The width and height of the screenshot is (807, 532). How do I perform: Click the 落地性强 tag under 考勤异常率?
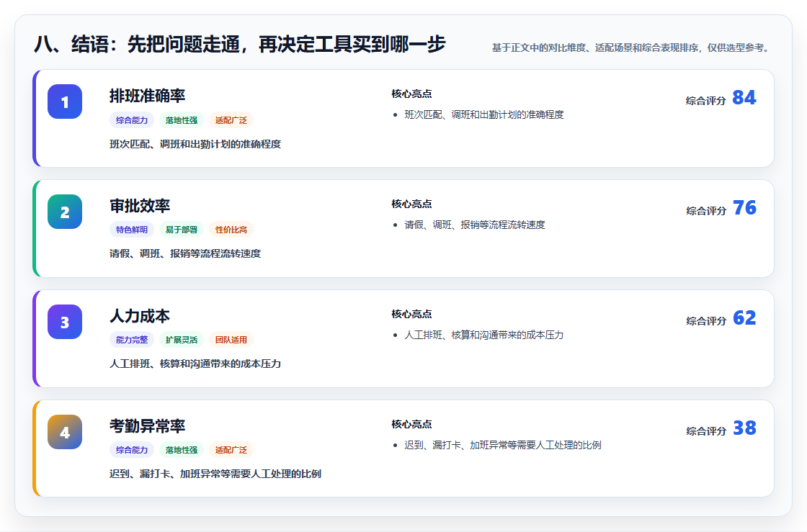pos(182,450)
